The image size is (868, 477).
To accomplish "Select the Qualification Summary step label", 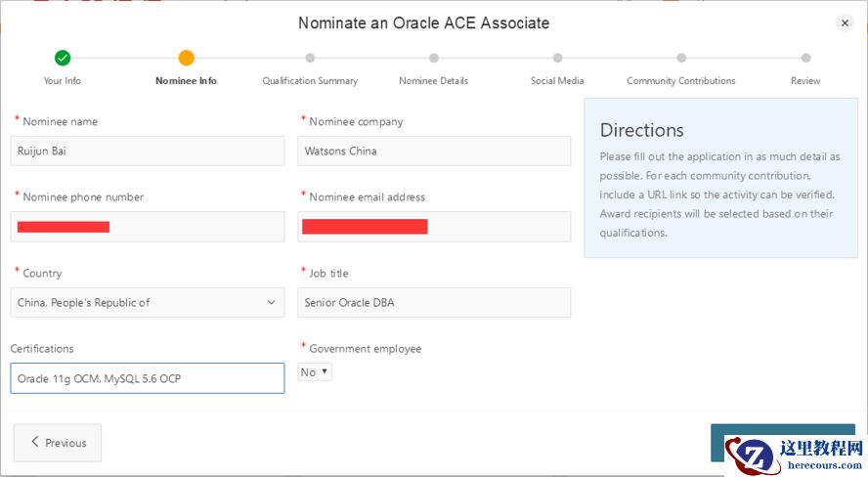I will pyautogui.click(x=310, y=81).
